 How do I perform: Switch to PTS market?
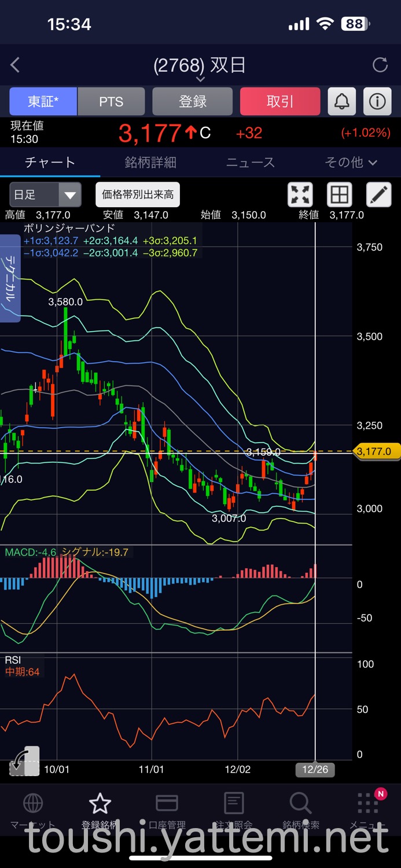pyautogui.click(x=111, y=102)
